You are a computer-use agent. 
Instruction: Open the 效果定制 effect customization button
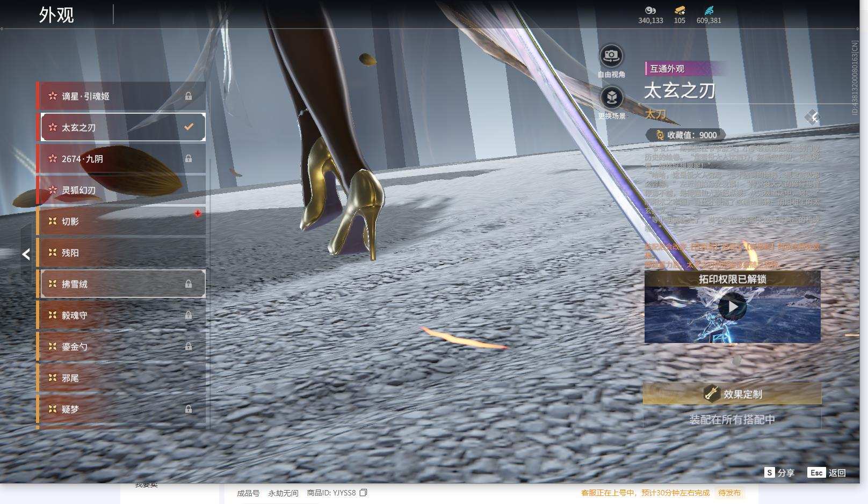click(x=732, y=394)
